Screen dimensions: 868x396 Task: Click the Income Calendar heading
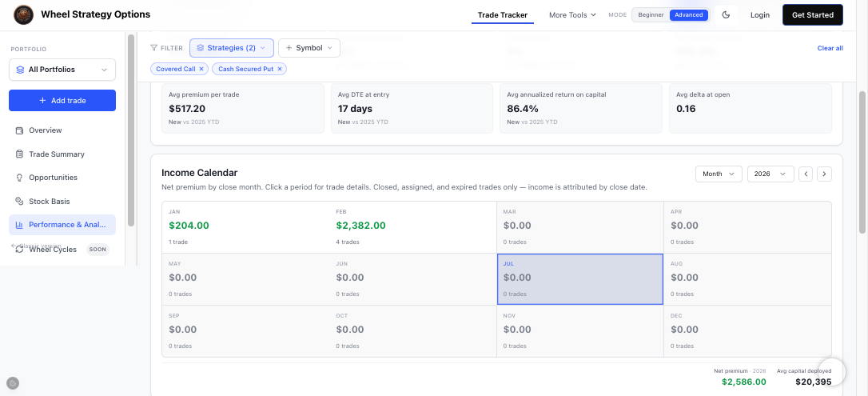pos(200,173)
